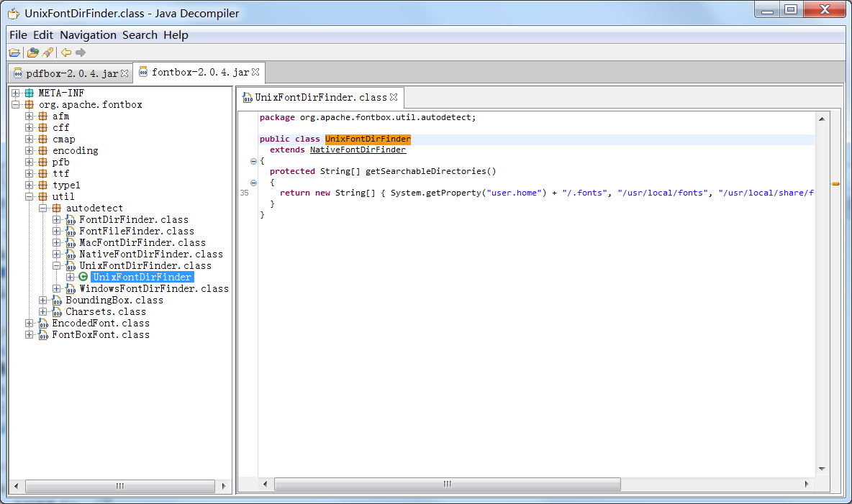Viewport: 852px width, 504px height.
Task: Click the Open Type toolbar icon
Action: pyautogui.click(x=33, y=52)
